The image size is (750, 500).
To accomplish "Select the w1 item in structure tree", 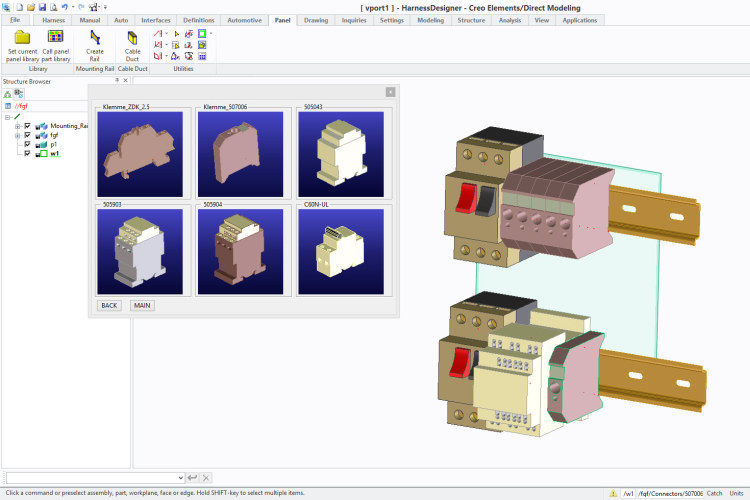I will tap(55, 154).
